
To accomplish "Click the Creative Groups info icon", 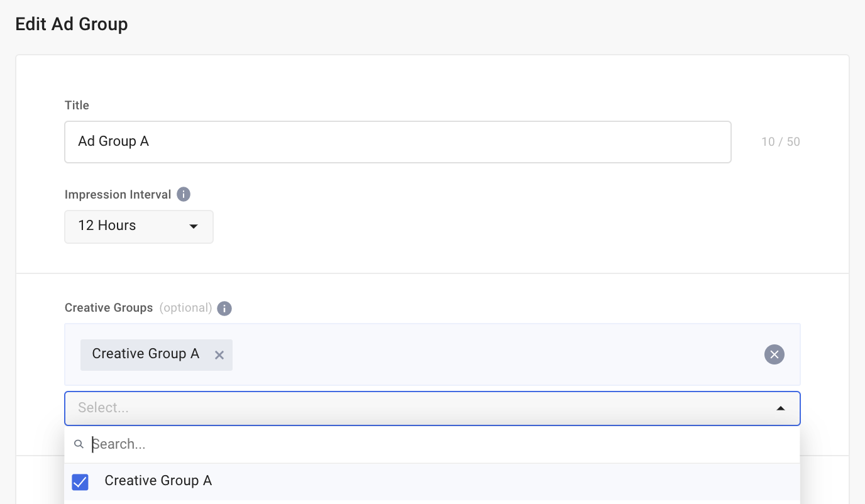I will (224, 309).
